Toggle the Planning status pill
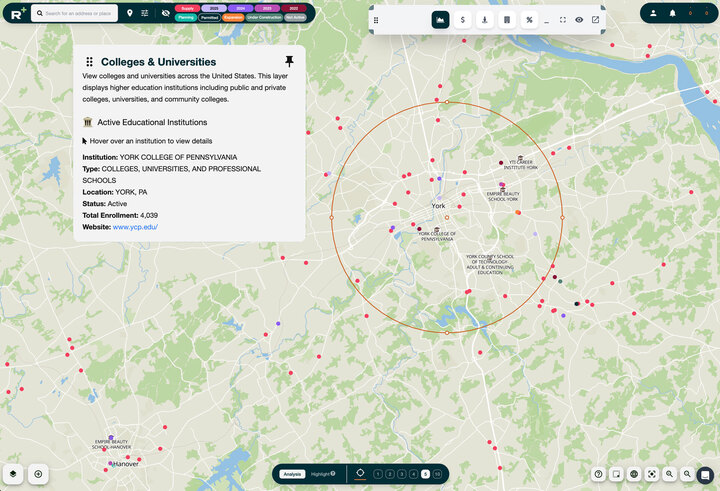This screenshot has height=491, width=720. [x=185, y=18]
